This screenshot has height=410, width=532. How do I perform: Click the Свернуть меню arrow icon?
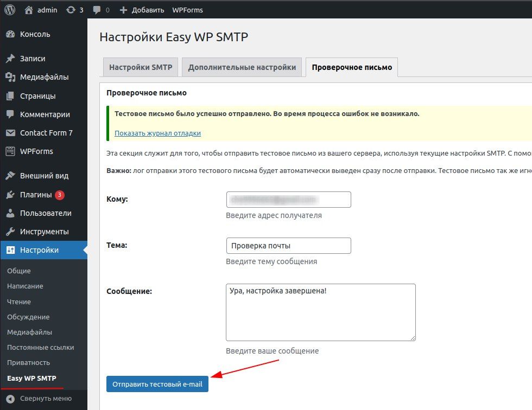coord(10,399)
